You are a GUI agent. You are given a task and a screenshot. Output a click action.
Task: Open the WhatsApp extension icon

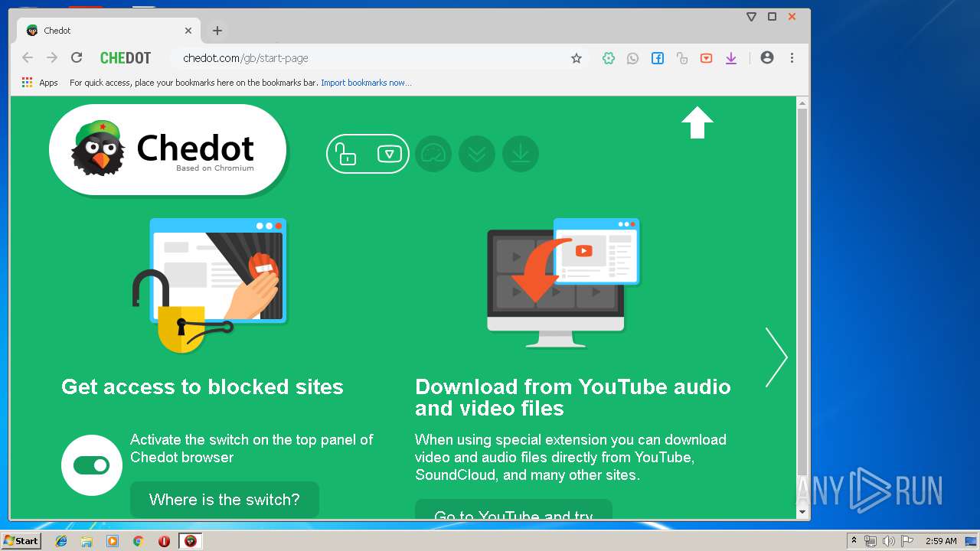633,58
